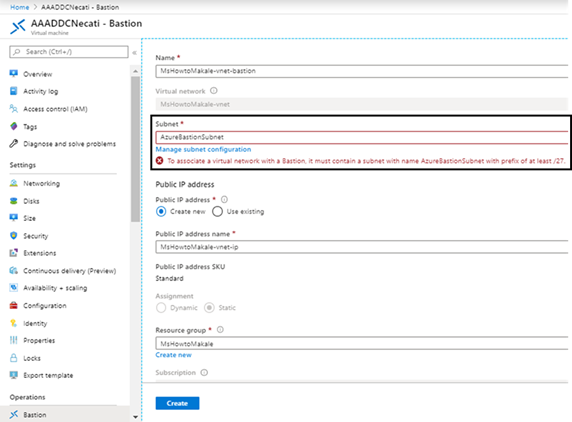Click the Extensions icon
The width and height of the screenshot is (572, 422).
click(x=13, y=253)
